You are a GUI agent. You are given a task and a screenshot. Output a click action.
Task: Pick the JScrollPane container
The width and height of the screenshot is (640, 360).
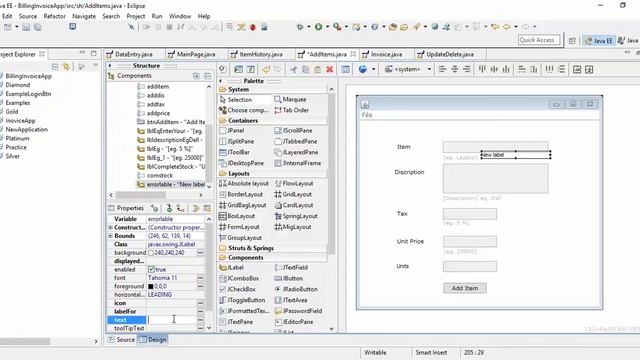click(293, 131)
